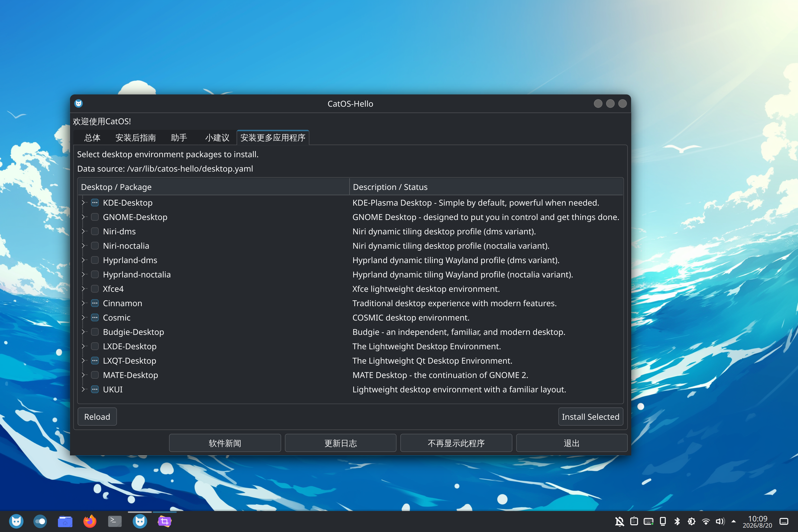
Task: Open the 更新日志 changelog button
Action: [341, 443]
